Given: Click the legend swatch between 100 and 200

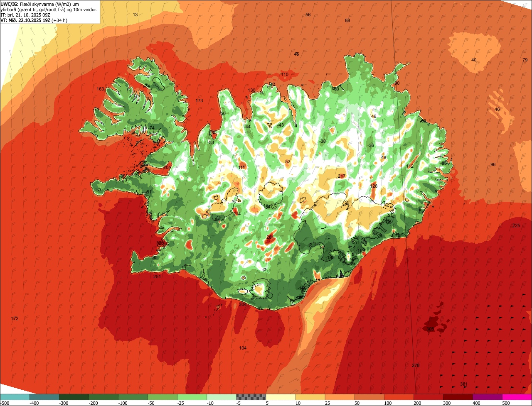Looking at the screenshot, I should click(x=399, y=397).
